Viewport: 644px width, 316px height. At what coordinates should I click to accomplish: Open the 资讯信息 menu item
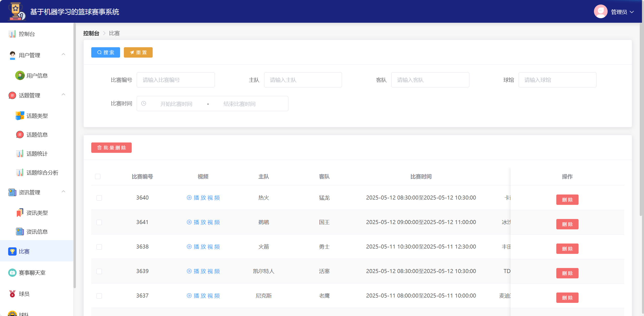coord(37,232)
